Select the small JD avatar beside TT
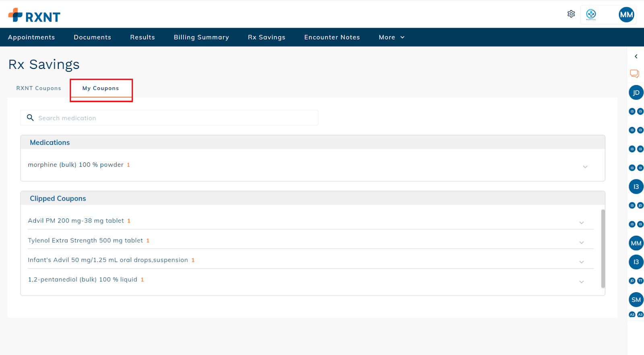This screenshot has width=644, height=355. pos(632,281)
